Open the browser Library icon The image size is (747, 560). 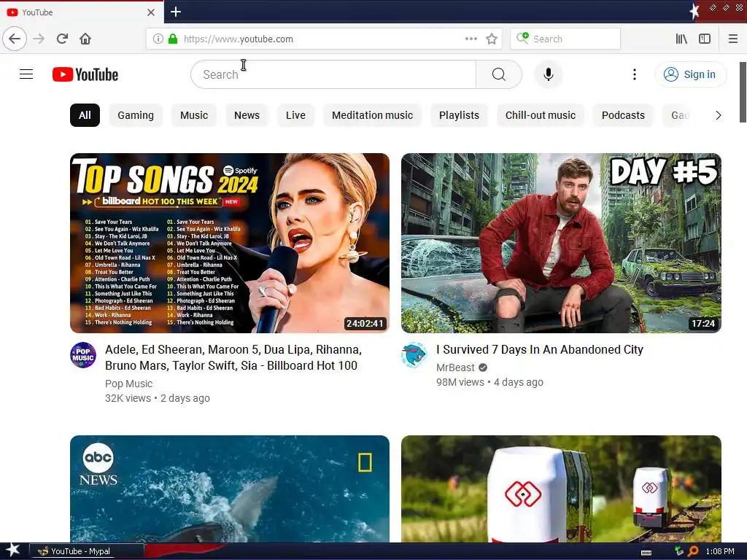point(681,39)
